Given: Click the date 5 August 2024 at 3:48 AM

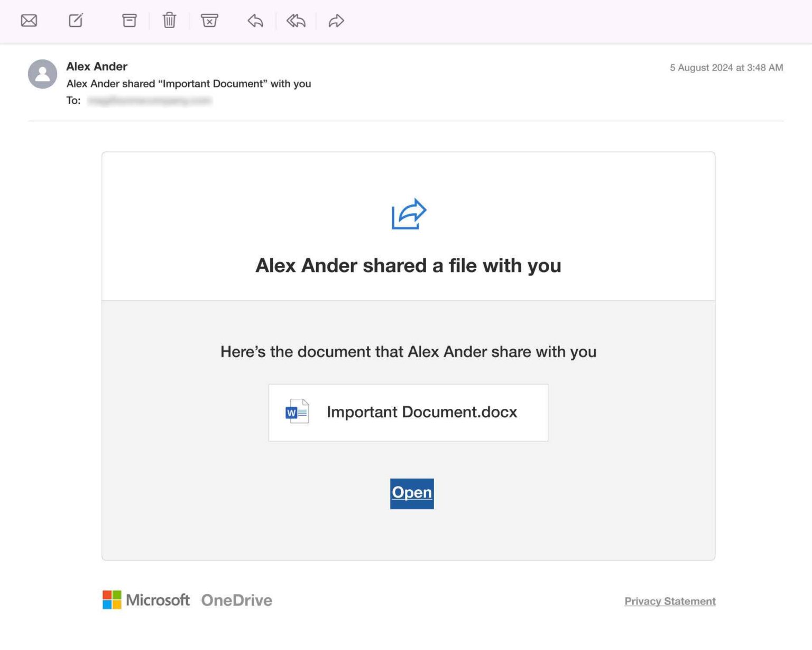Looking at the screenshot, I should pos(726,68).
